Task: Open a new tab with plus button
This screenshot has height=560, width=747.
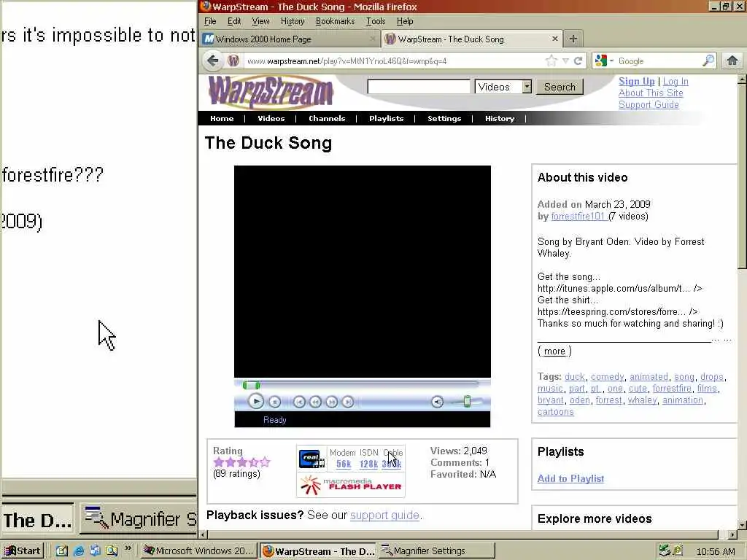Action: tap(573, 39)
